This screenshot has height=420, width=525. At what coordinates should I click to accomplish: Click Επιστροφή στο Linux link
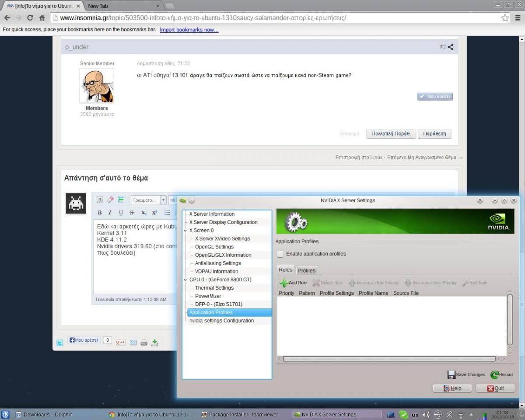[x=359, y=157]
